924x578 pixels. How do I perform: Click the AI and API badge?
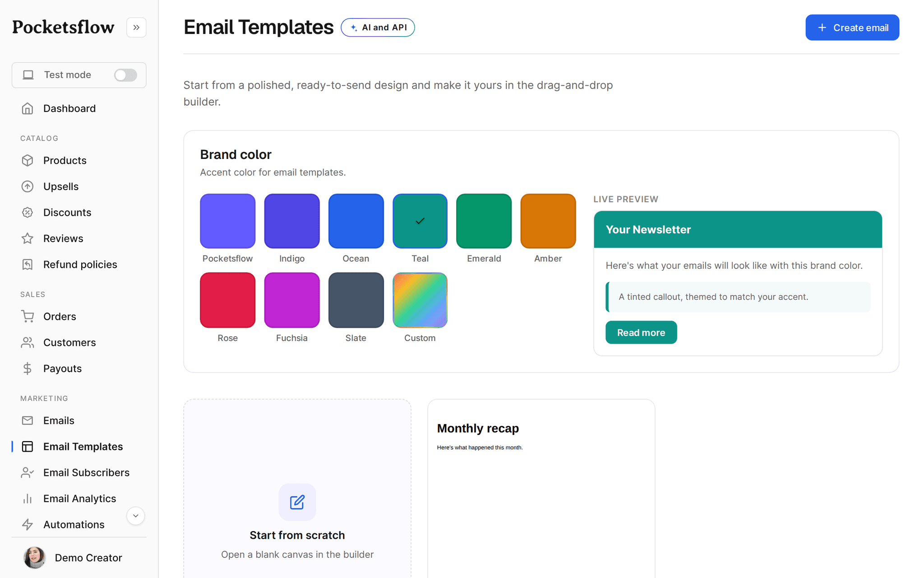click(378, 28)
